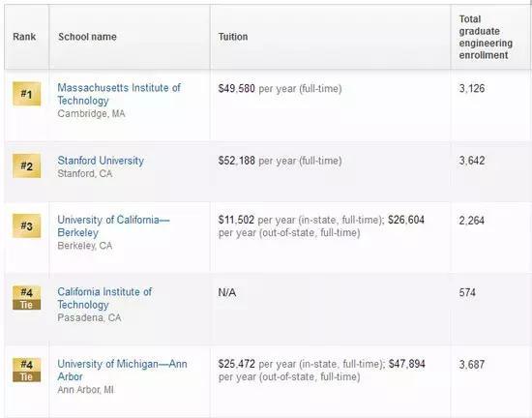Screen dimensions: 532x418
Task: Click the #3 gold rank badge
Action: tap(26, 226)
